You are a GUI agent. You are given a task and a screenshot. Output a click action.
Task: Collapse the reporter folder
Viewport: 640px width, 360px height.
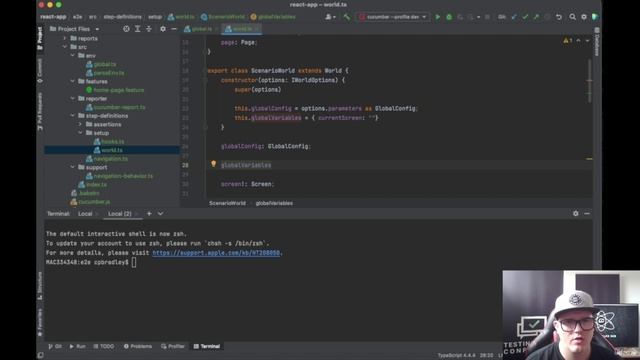[73, 98]
